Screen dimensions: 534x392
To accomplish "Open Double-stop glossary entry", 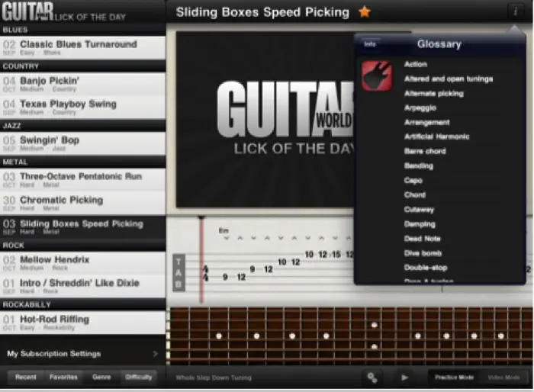I will point(426,268).
